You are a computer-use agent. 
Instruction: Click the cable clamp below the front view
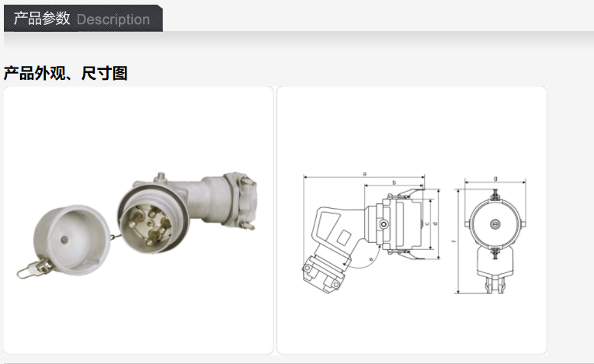(495, 285)
